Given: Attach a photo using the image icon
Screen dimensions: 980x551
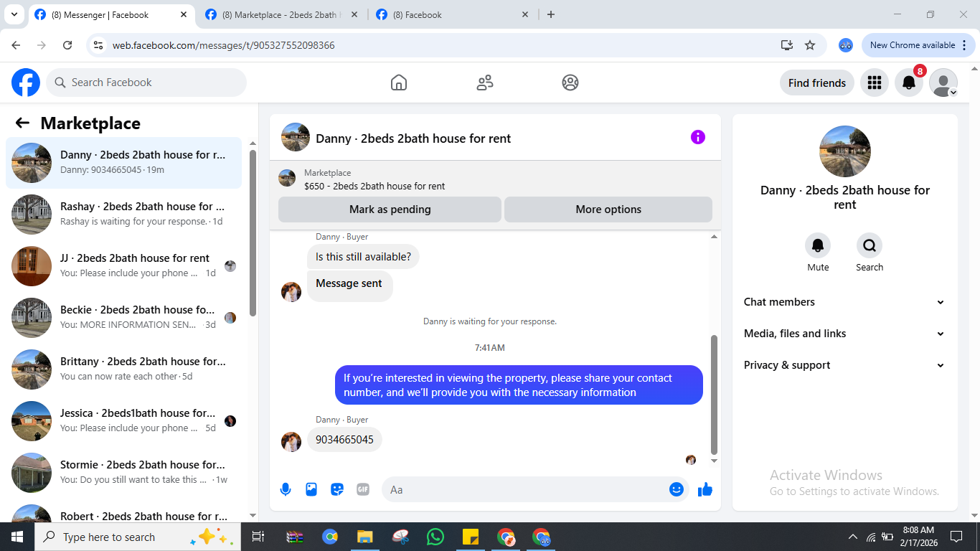Looking at the screenshot, I should 311,489.
